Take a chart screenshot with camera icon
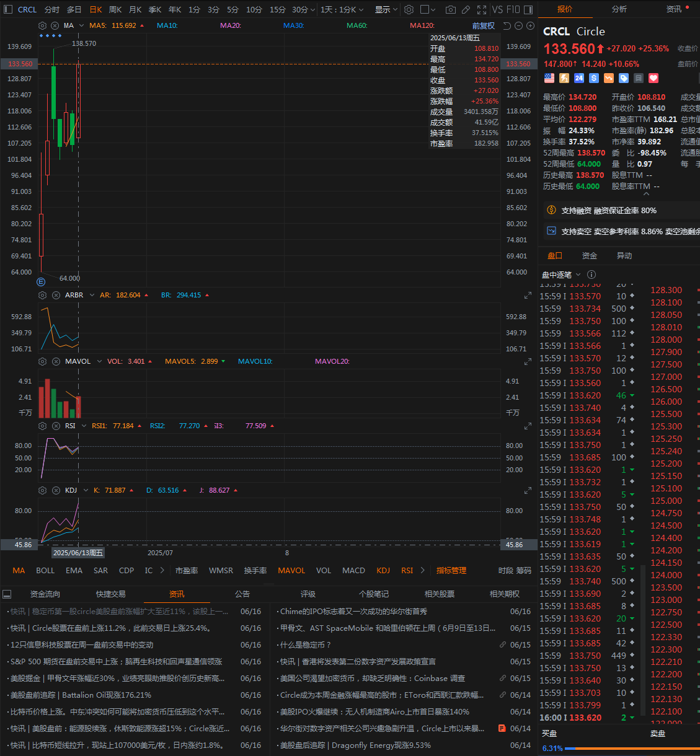Image resolution: width=700 pixels, height=756 pixels. point(451,9)
